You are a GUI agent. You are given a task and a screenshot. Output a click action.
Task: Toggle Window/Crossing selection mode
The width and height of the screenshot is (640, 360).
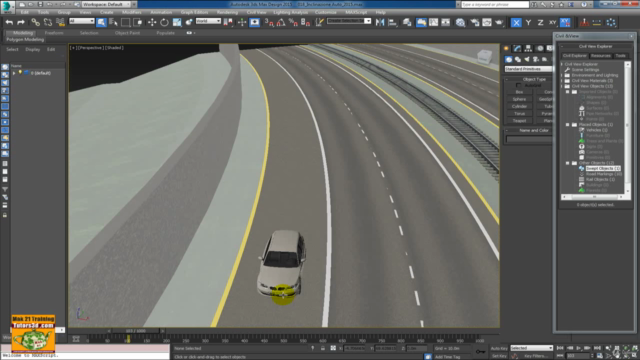[x=138, y=22]
